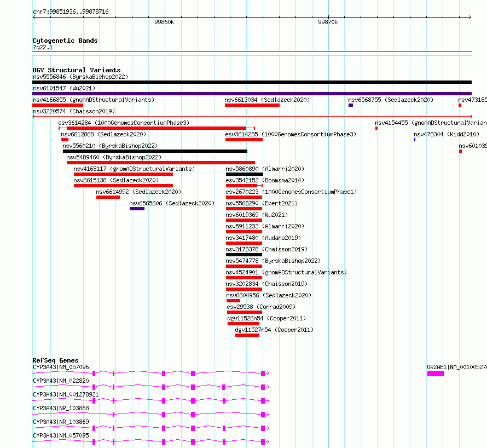
Task: Select the purple bar under nsv6565606
Action: coord(137,209)
